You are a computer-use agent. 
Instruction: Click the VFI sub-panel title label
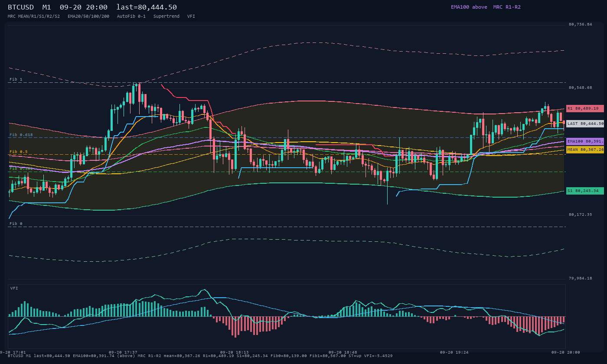14,288
